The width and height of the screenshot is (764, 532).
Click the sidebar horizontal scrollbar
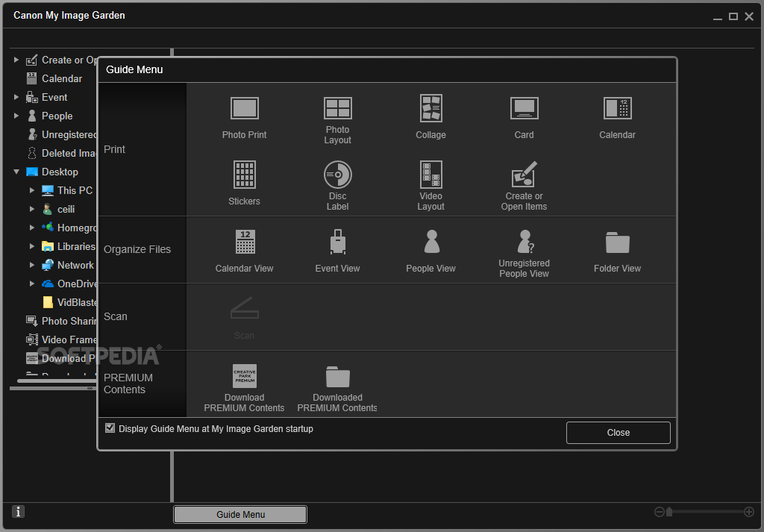pyautogui.click(x=57, y=381)
